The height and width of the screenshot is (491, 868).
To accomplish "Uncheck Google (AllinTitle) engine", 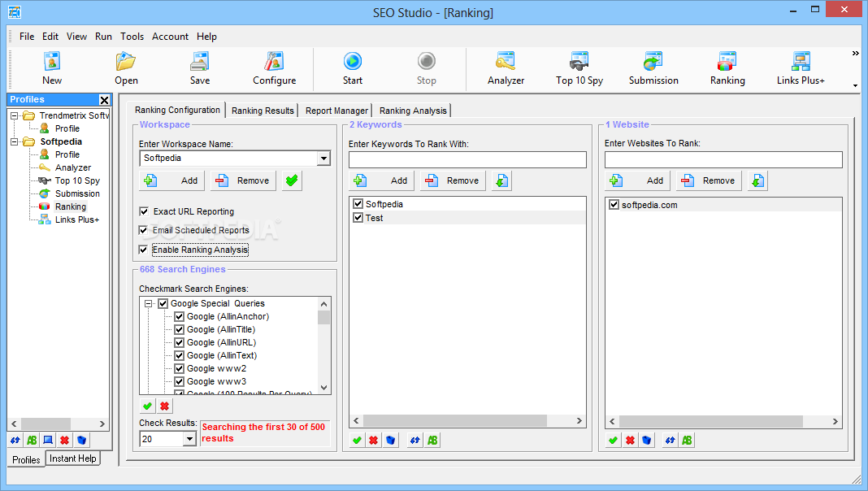I will [180, 329].
